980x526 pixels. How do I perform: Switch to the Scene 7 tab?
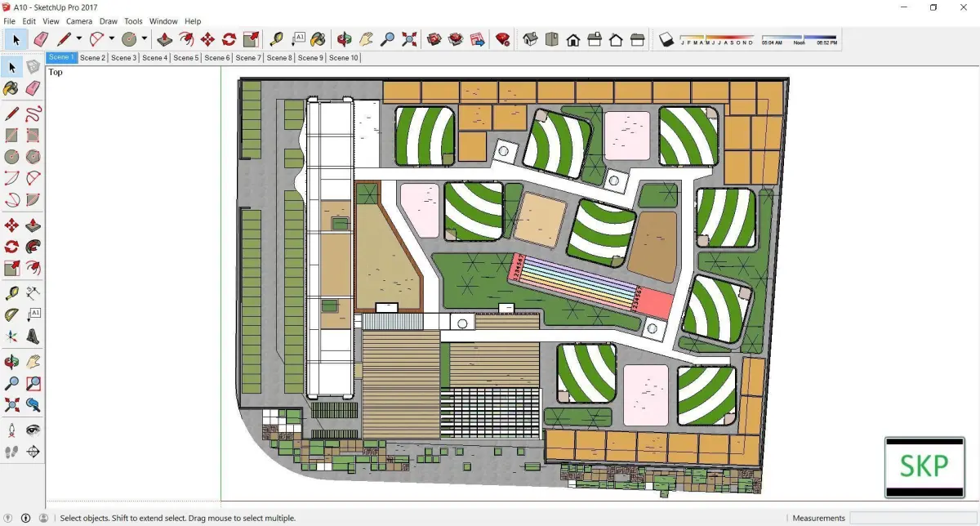click(248, 58)
